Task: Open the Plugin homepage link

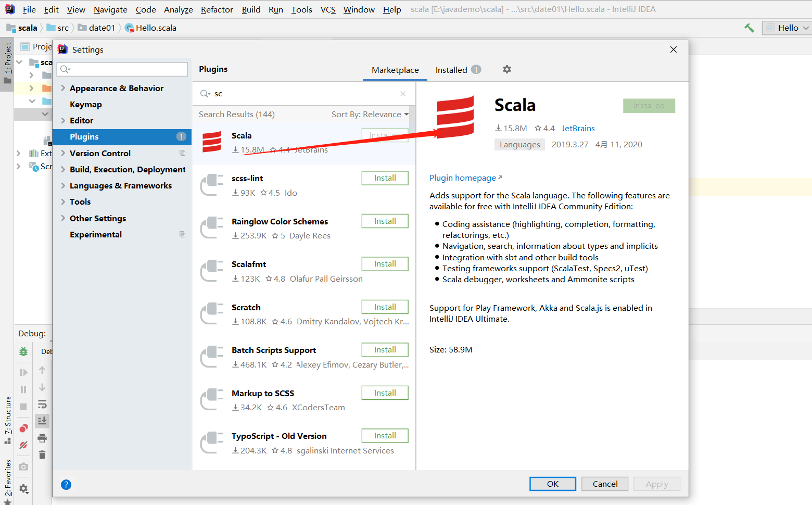Action: point(465,178)
